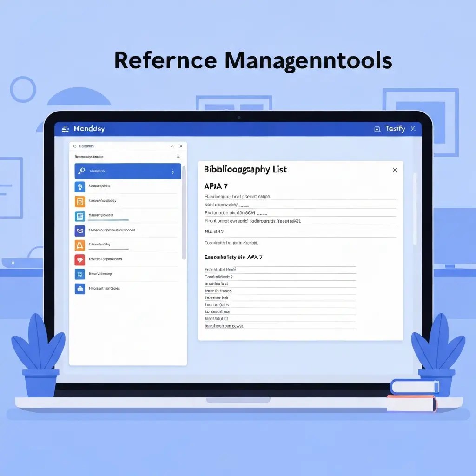
Task: Click the sontusorl, ess list entry
Action: (x=217, y=312)
